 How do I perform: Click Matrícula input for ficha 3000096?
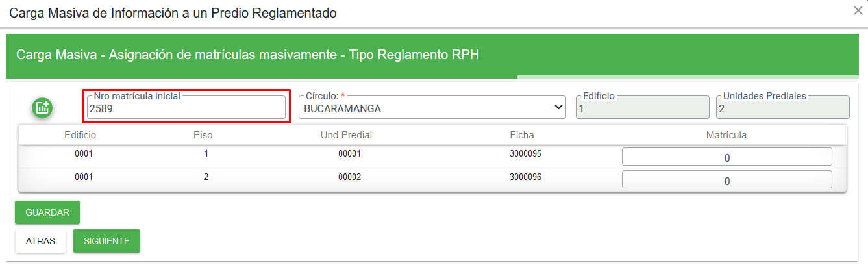coord(727,180)
